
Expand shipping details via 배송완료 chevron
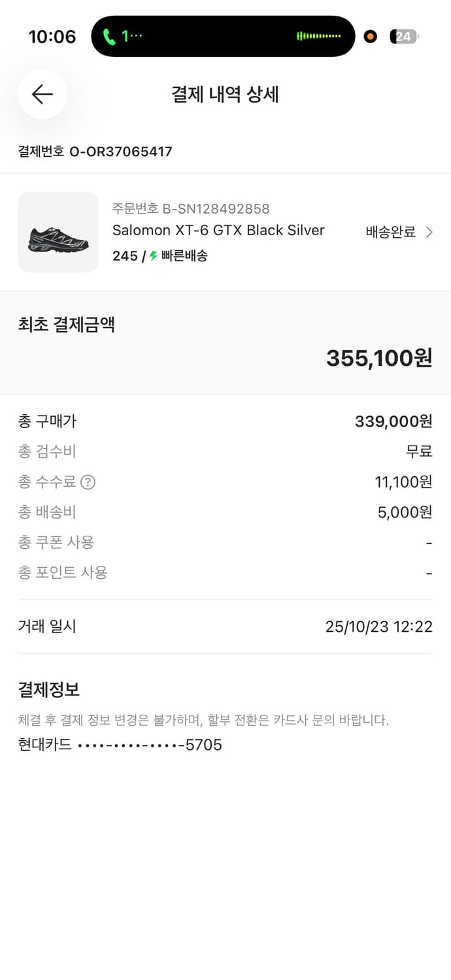point(401,232)
